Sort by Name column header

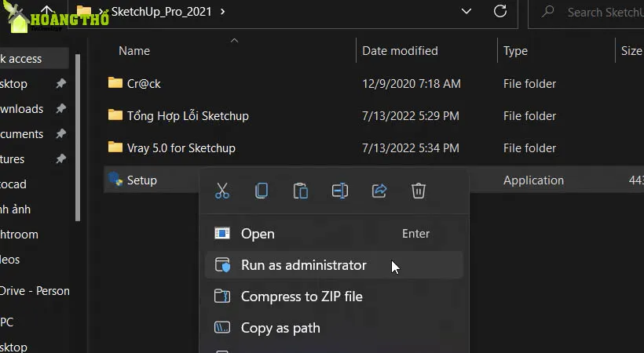click(134, 51)
